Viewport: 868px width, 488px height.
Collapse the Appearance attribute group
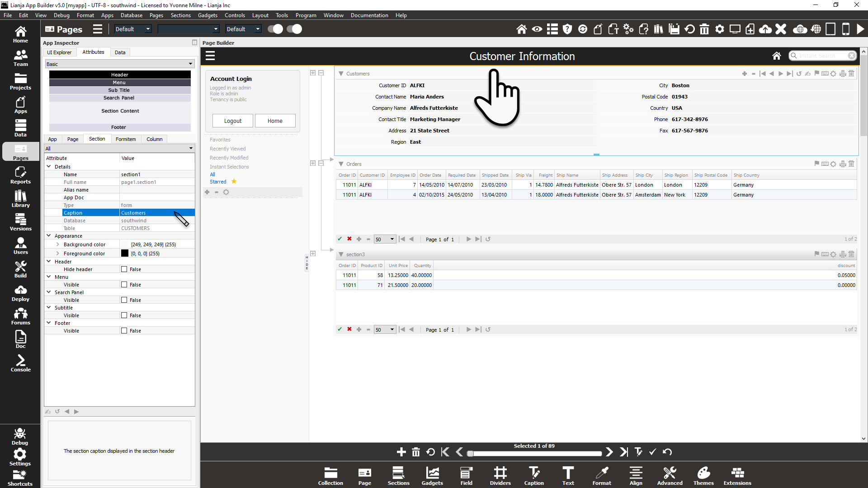pos(49,236)
